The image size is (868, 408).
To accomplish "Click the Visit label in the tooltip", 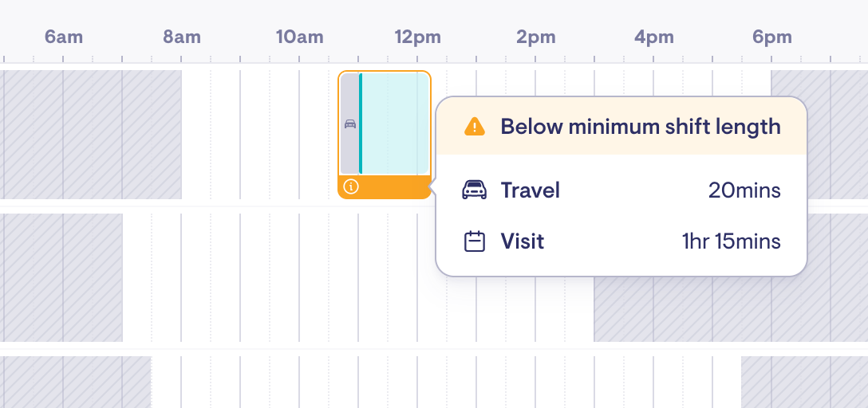I will point(523,241).
